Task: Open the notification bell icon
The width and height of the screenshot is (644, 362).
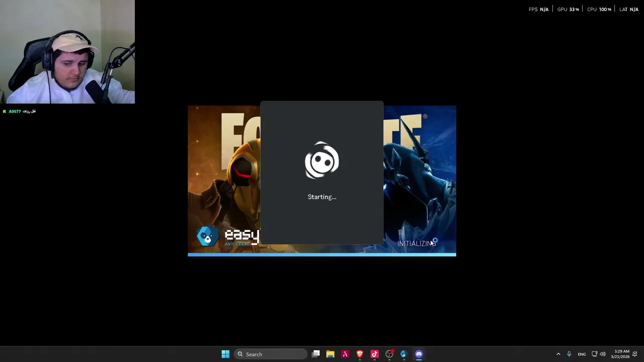Action: coord(635,354)
